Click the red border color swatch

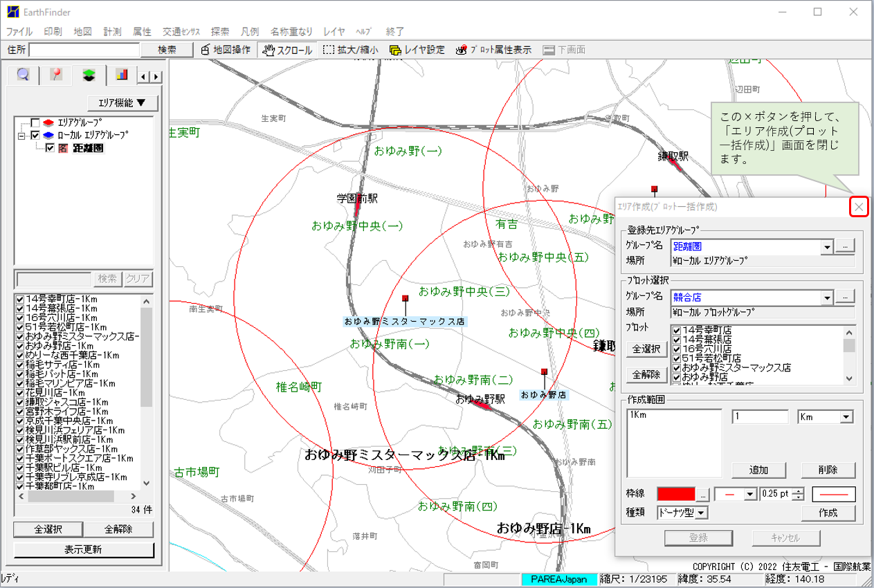coord(676,495)
